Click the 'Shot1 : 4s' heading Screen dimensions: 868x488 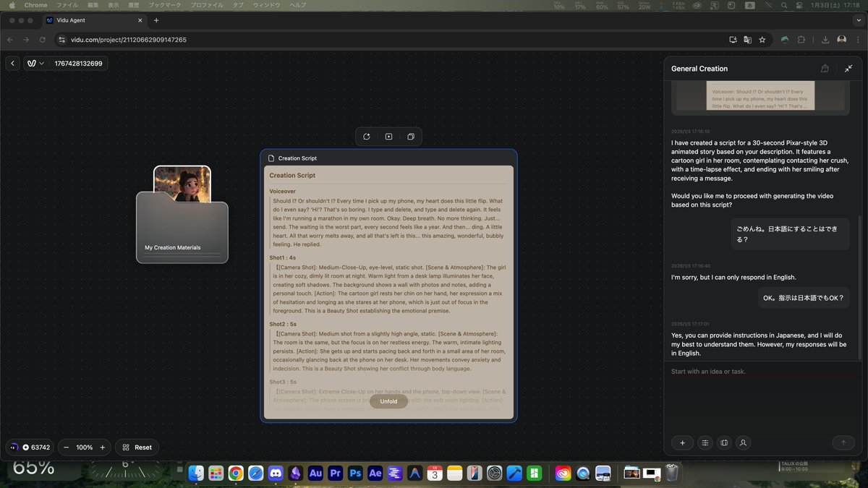pos(283,257)
